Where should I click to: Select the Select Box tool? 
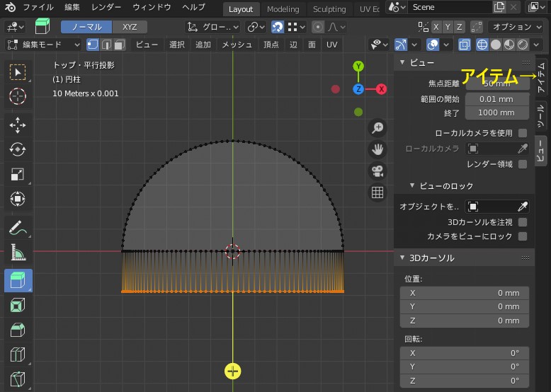(x=18, y=72)
